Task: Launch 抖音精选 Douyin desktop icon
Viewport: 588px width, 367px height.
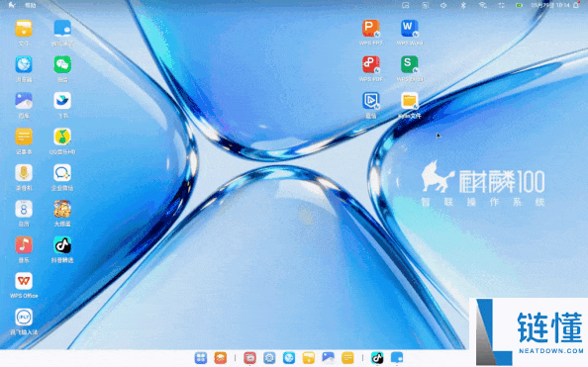Action: click(62, 244)
